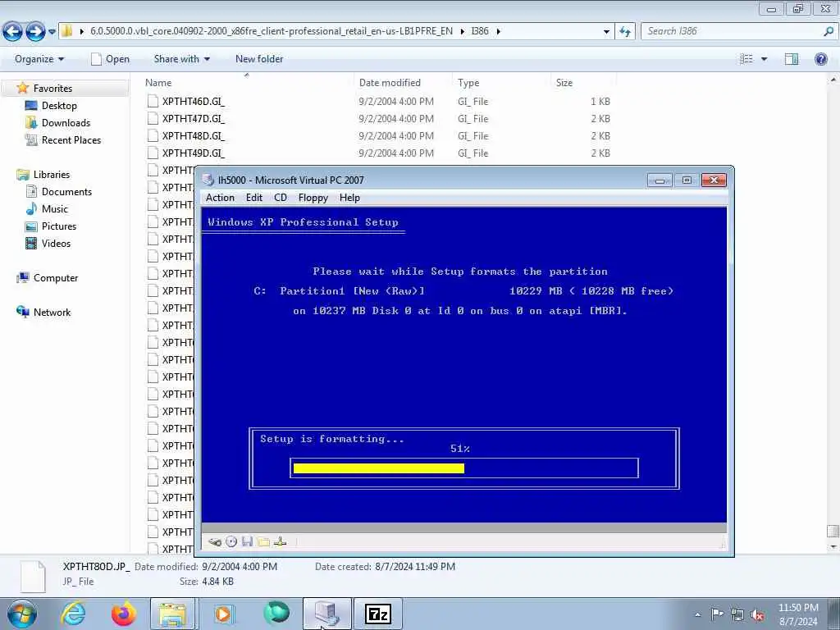Screen dimensions: 840x630
Task: Select Libraries in the navigation pane
Action: (x=52, y=174)
